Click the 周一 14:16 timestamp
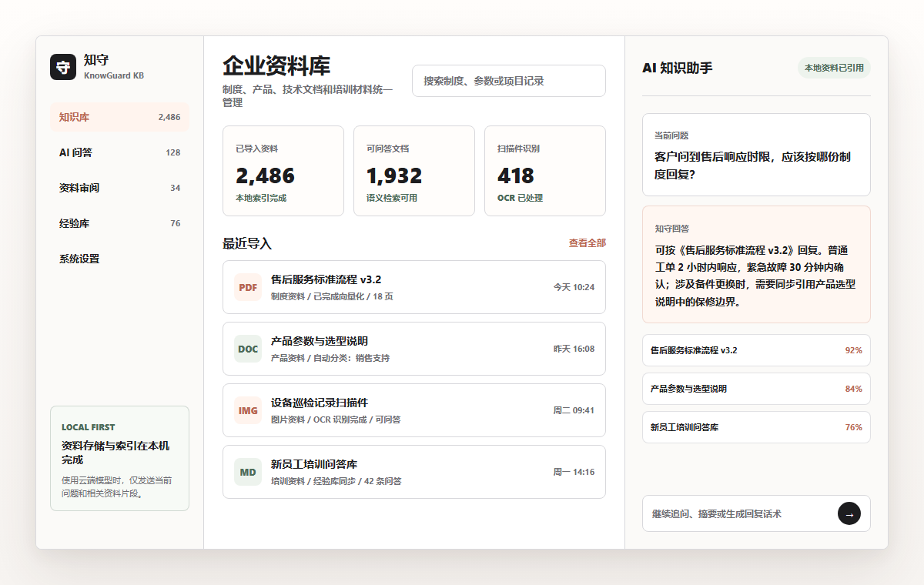The image size is (924, 585). pos(574,472)
